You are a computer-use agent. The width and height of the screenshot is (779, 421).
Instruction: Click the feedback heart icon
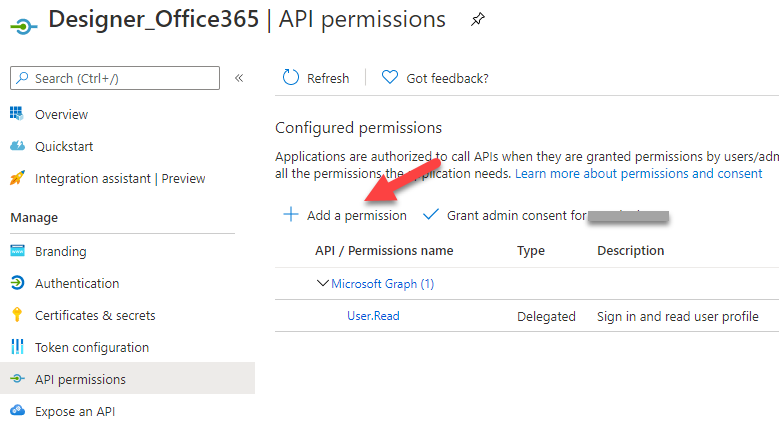(390, 78)
